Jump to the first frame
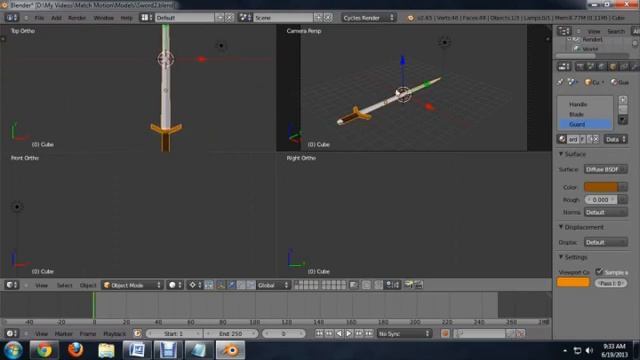This screenshot has height=360, width=640. pyautogui.click(x=319, y=333)
